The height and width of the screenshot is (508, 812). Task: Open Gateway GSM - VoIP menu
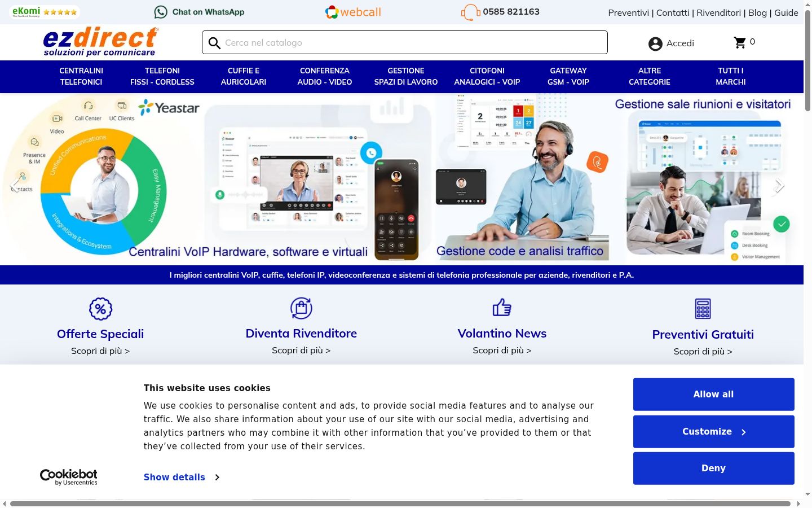tap(568, 76)
